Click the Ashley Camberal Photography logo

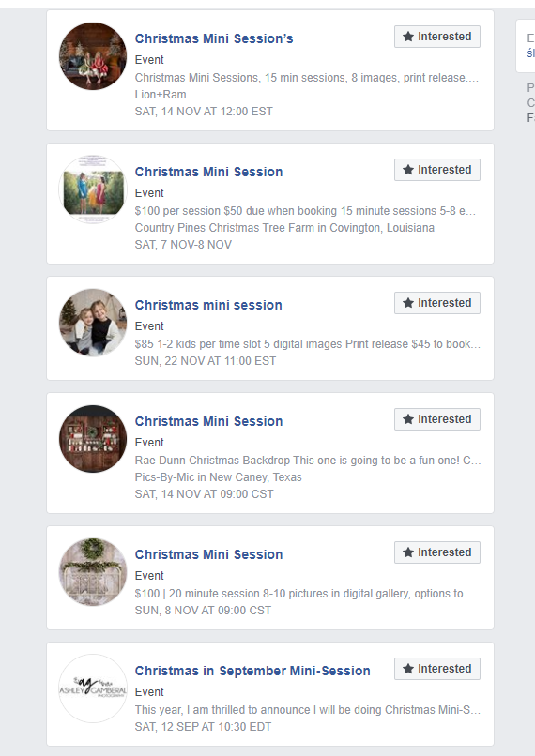93,688
